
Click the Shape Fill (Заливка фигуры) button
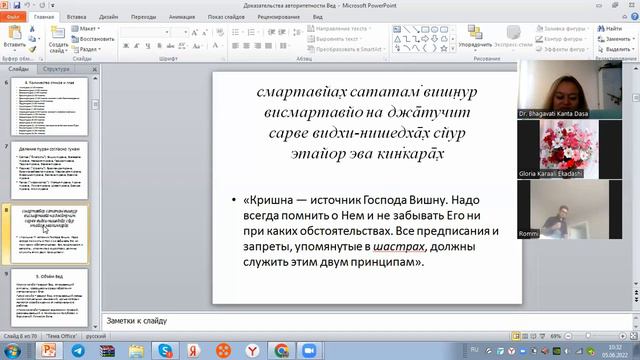tap(562, 29)
